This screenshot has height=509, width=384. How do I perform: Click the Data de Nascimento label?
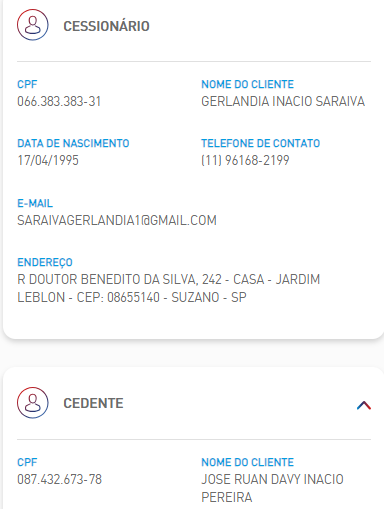[73, 143]
